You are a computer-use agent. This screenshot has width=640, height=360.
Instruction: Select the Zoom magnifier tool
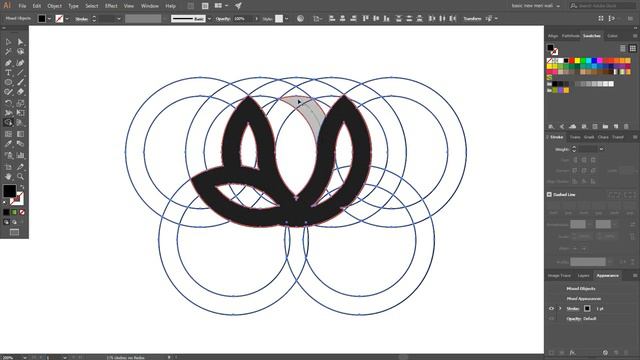(20, 177)
